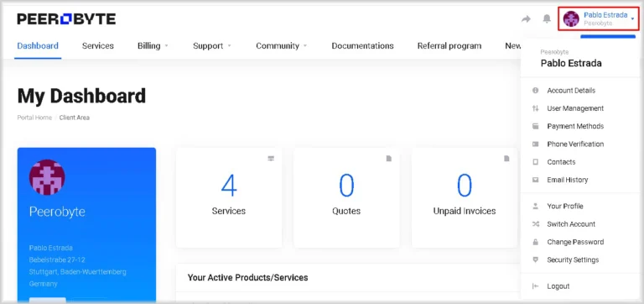Click the Phone Verification icon

click(x=535, y=144)
